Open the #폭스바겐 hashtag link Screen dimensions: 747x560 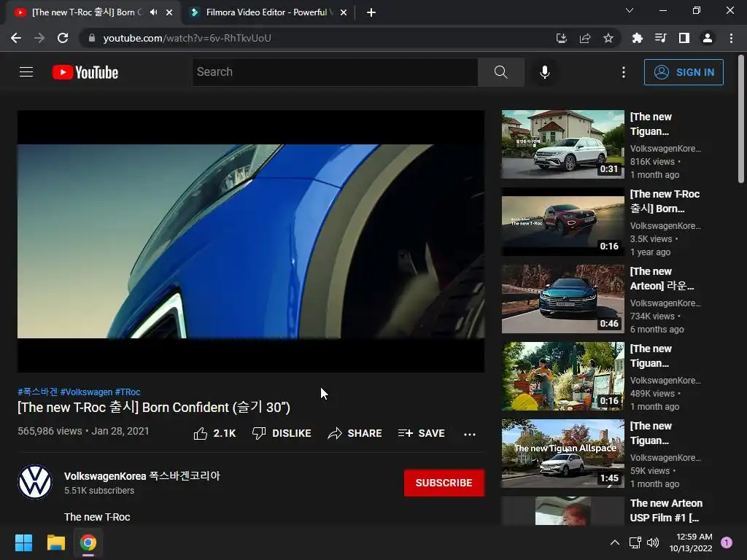[x=38, y=392]
